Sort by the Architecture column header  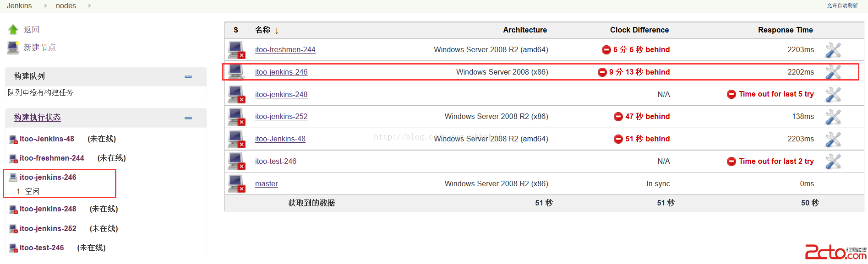525,30
